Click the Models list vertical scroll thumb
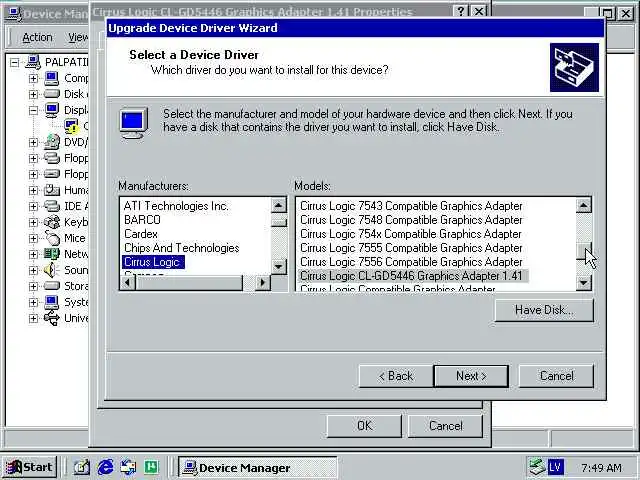The width and height of the screenshot is (640, 480). [x=584, y=251]
